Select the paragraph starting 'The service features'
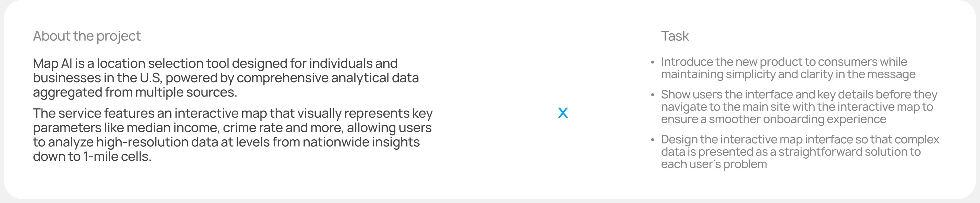980x203 pixels. click(232, 135)
